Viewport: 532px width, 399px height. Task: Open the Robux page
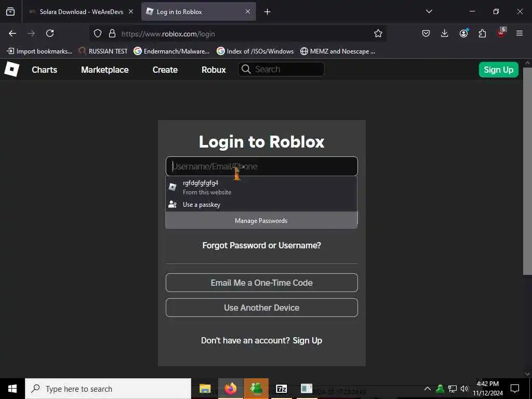click(x=214, y=70)
